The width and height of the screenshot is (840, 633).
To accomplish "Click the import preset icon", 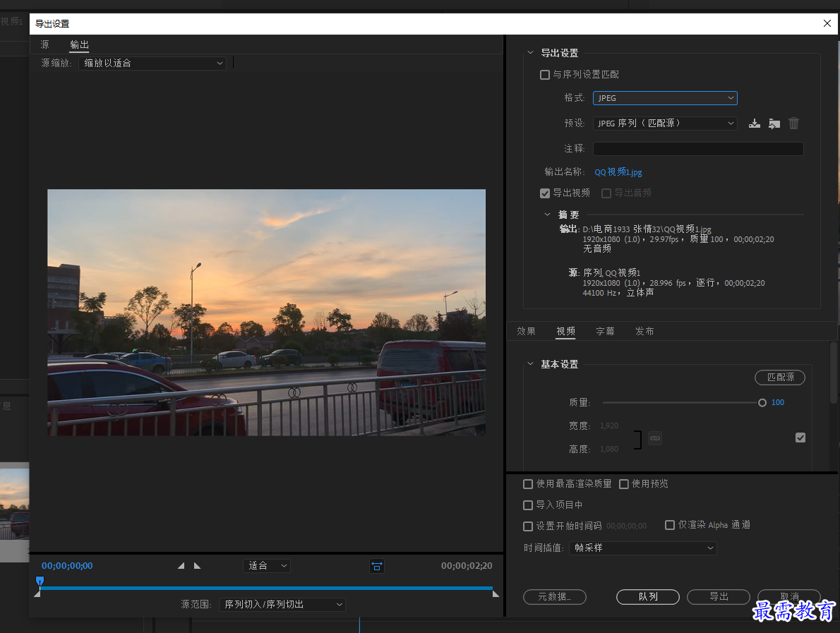I will point(774,123).
